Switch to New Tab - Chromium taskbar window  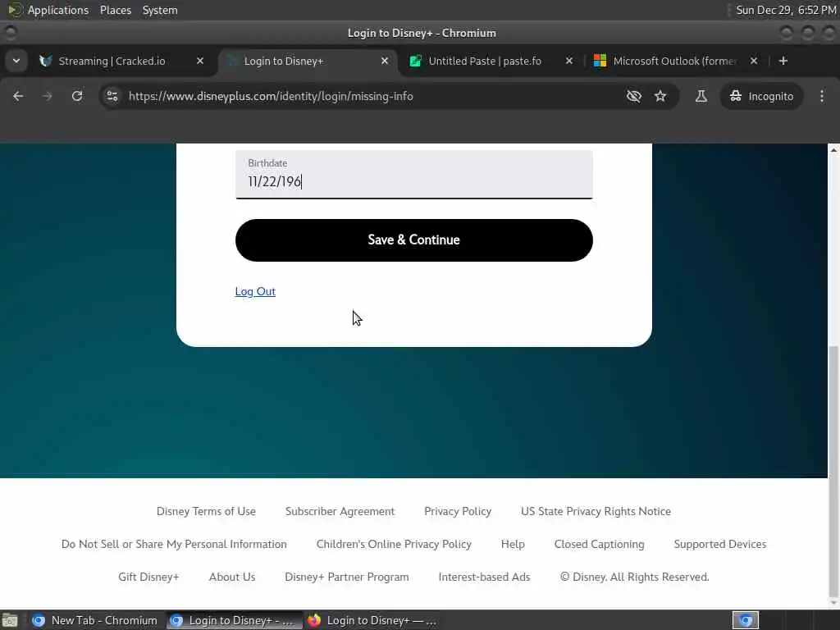tap(95, 620)
